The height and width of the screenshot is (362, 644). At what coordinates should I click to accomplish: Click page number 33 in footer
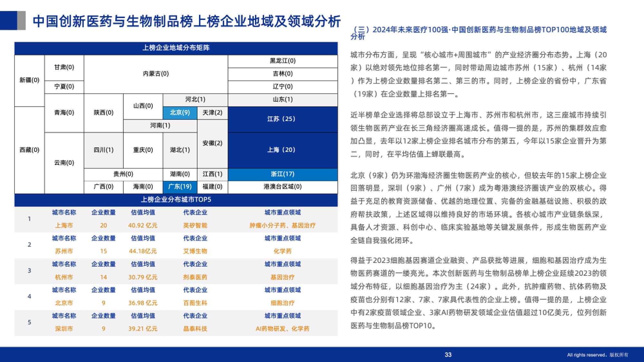pos(448,355)
